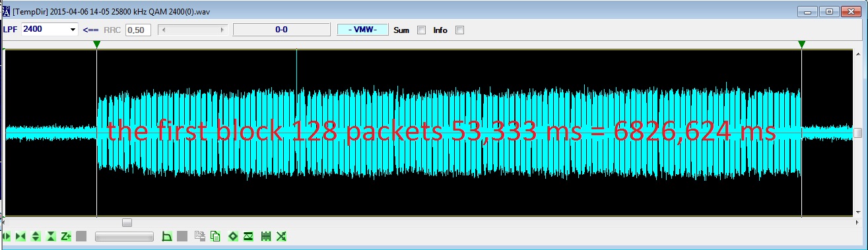This screenshot has width=868, height=250.
Task: Click the hourglass-shaped icon in bottom toolbar
Action: tap(248, 236)
